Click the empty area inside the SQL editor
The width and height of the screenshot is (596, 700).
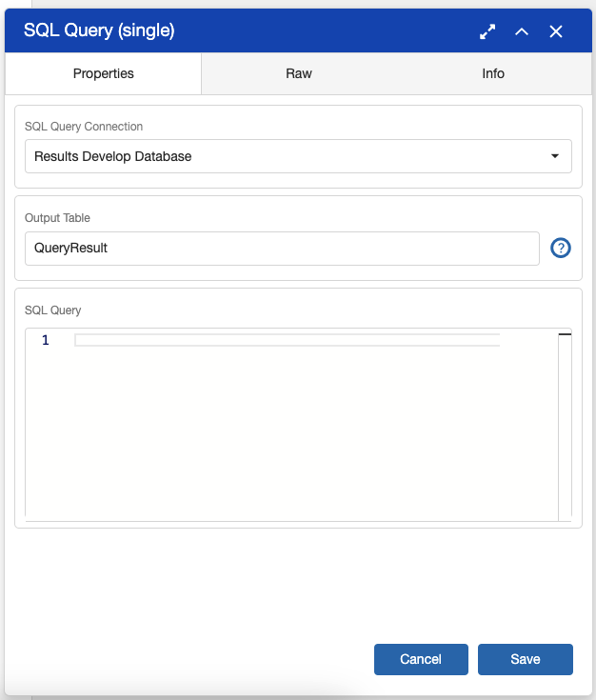[x=286, y=429]
